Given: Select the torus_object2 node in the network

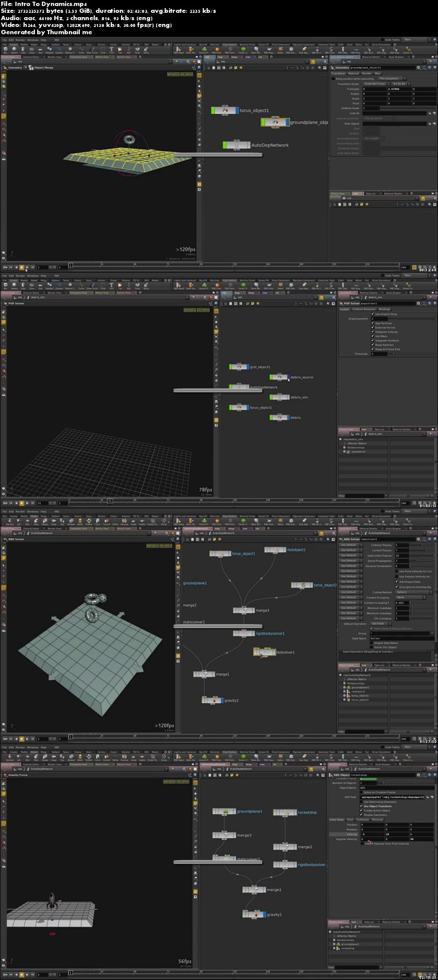Looking at the screenshot, I should click(302, 585).
